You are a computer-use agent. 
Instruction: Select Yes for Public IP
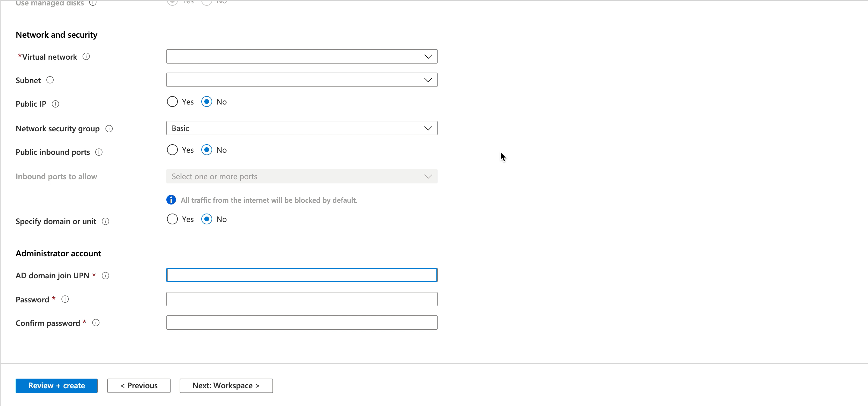(x=172, y=102)
